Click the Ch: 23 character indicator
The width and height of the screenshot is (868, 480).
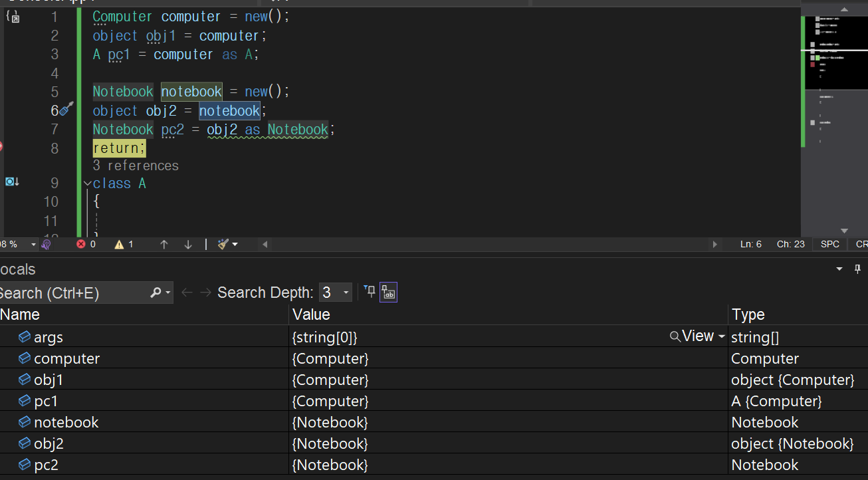click(791, 244)
